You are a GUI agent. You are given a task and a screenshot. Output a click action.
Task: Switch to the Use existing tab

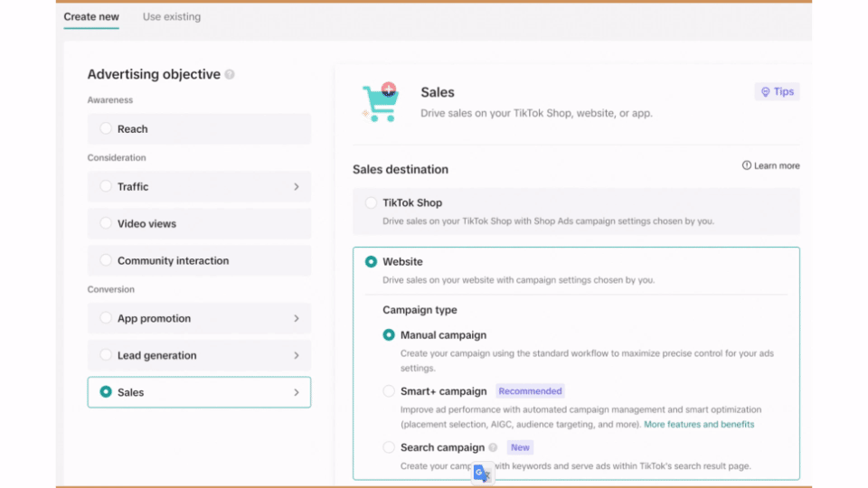point(172,17)
